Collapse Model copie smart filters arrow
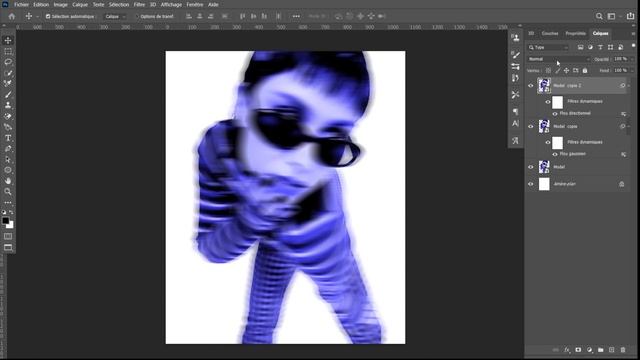 coord(629,127)
